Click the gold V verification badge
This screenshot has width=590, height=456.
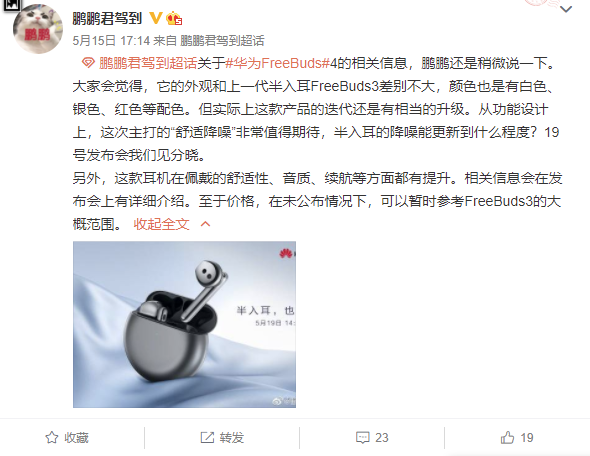point(156,18)
